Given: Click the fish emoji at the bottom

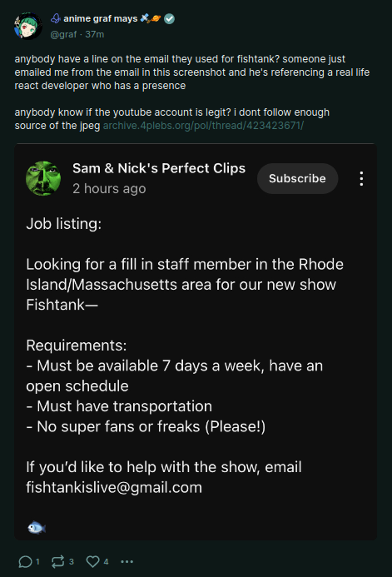Looking at the screenshot, I should 37,528.
